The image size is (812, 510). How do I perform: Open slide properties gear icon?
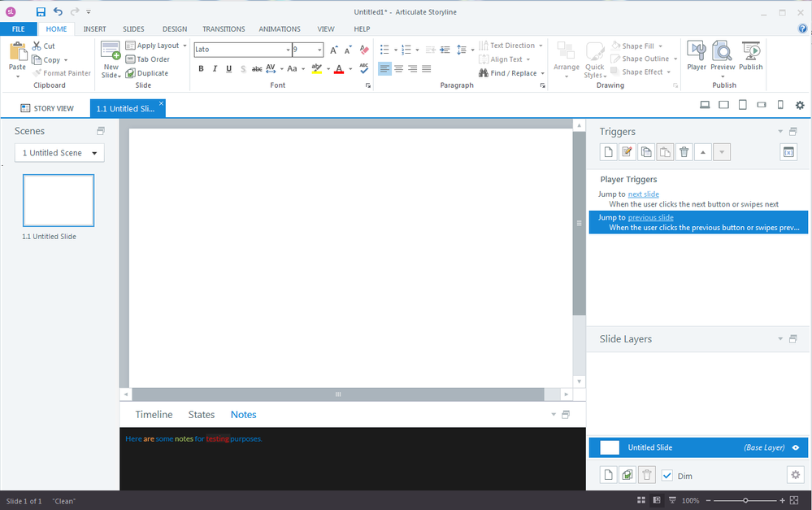pyautogui.click(x=795, y=475)
